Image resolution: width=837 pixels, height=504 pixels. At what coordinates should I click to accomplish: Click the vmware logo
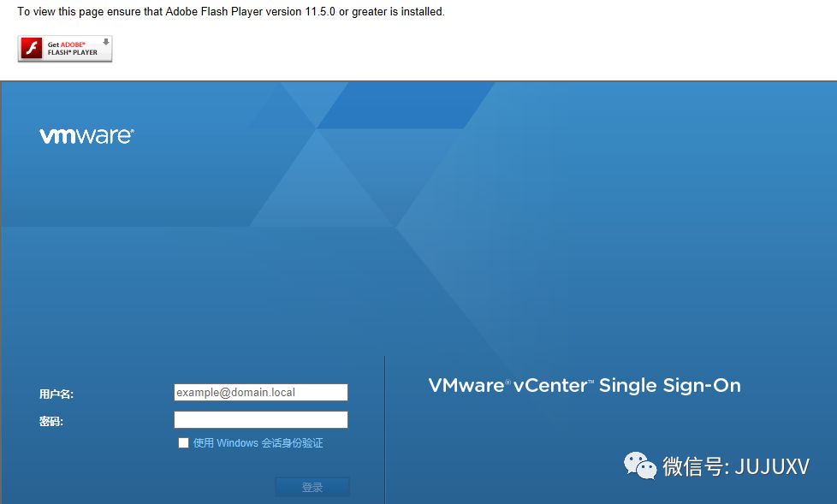pyautogui.click(x=86, y=135)
